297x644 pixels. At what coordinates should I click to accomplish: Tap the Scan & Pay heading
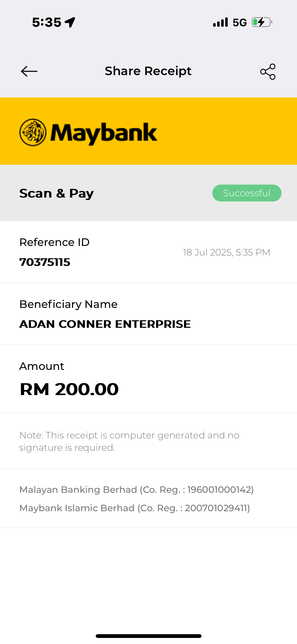[x=56, y=193]
